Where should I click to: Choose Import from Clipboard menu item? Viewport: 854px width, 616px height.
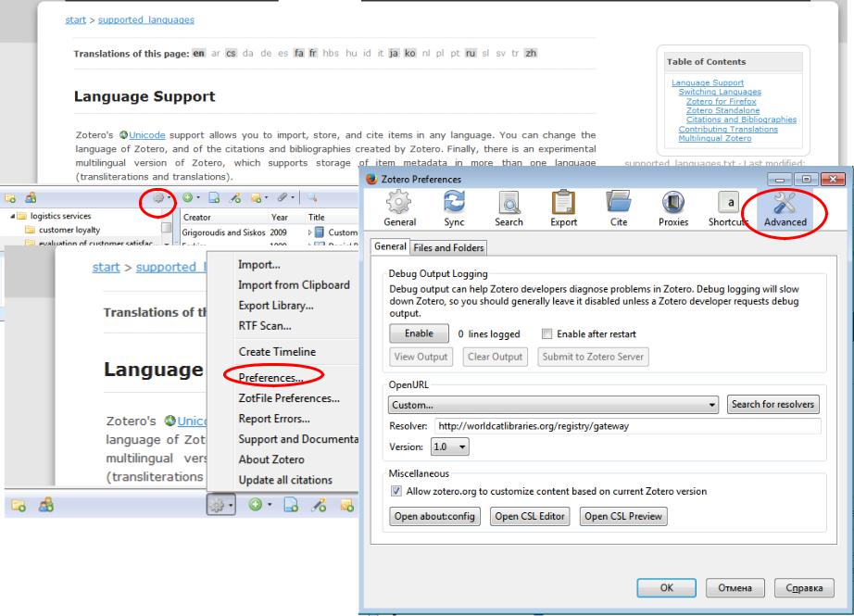(x=295, y=285)
